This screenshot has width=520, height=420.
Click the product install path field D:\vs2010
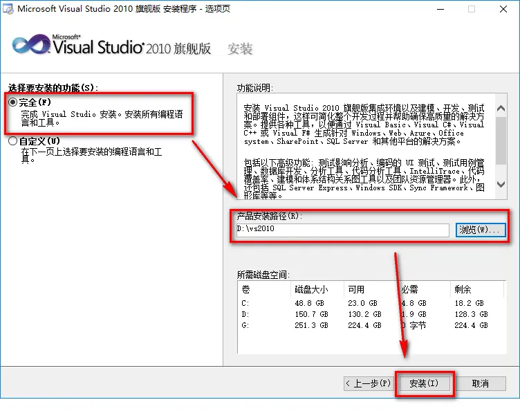342,230
